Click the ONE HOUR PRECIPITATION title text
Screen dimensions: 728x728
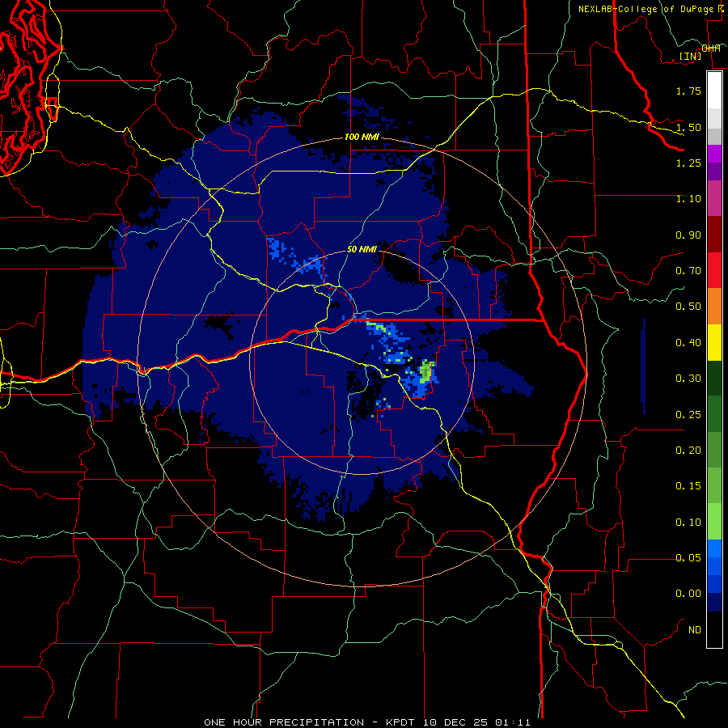click(x=284, y=722)
